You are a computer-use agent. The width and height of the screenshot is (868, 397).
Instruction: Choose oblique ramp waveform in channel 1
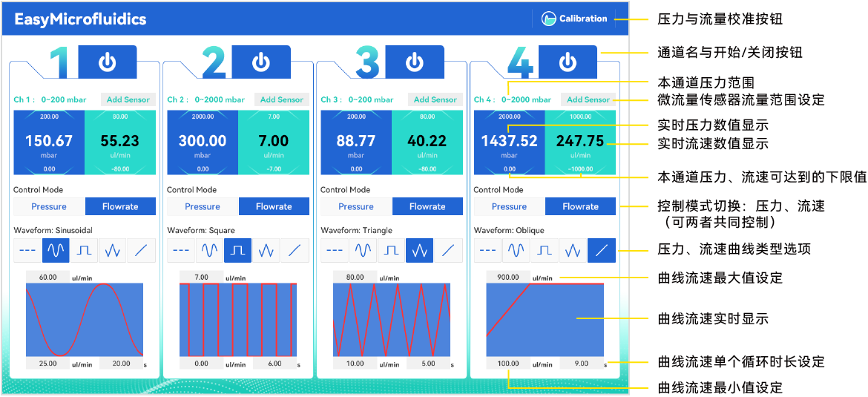point(142,250)
